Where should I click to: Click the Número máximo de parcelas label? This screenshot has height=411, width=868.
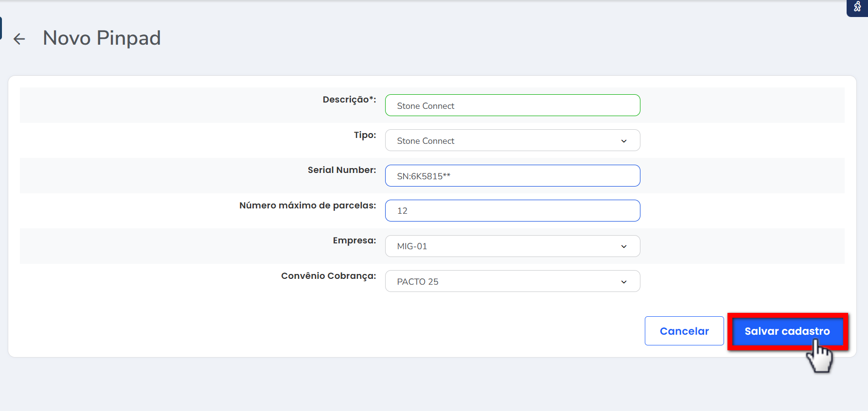click(x=307, y=205)
